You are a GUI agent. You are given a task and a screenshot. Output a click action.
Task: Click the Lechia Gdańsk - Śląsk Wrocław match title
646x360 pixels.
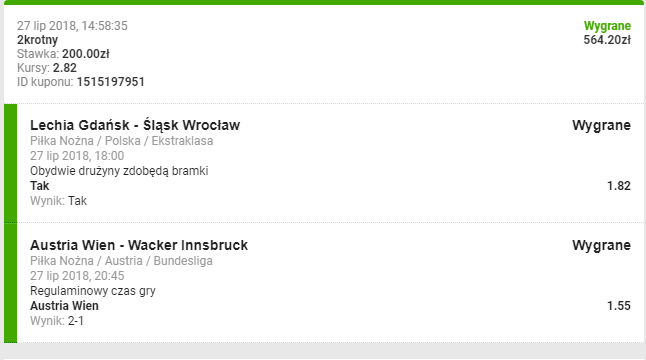point(135,125)
